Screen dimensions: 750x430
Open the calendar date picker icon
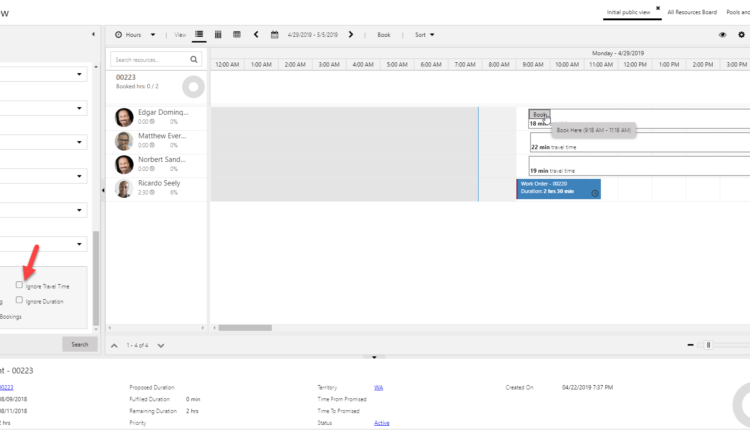point(275,34)
